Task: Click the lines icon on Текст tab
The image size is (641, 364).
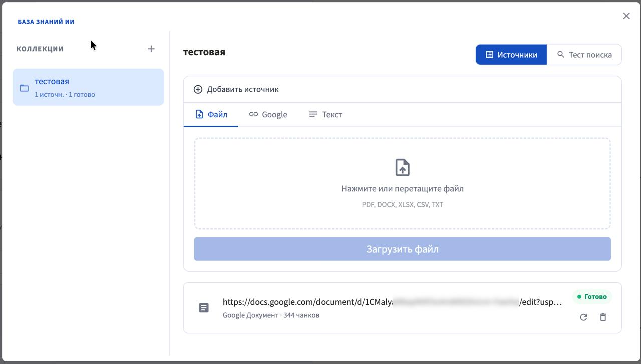Action: [313, 114]
